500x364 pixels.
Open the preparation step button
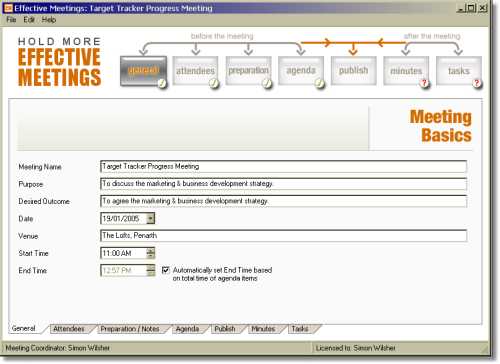click(248, 71)
